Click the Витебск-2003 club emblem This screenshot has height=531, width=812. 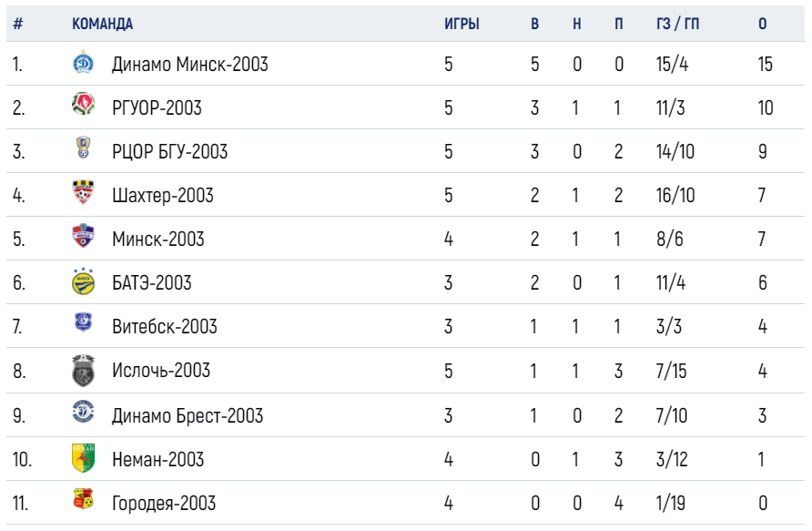tap(83, 322)
